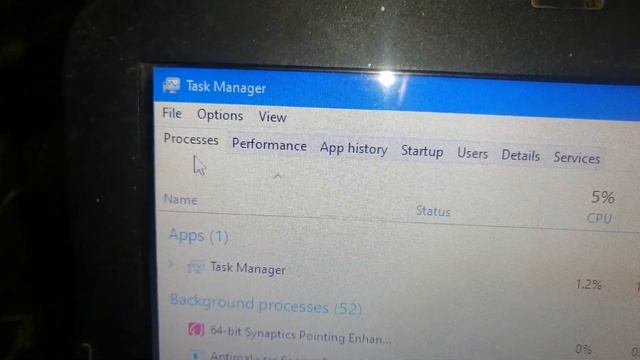The width and height of the screenshot is (640, 360).
Task: Open the View menu
Action: 272,117
